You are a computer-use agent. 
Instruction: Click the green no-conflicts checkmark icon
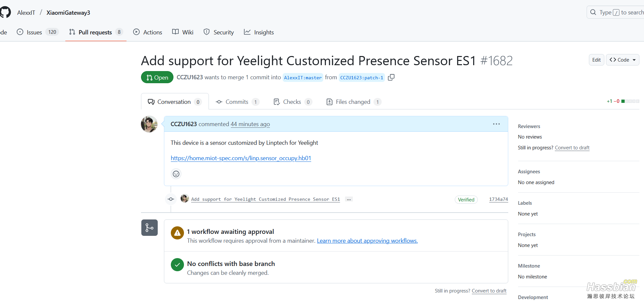177,265
